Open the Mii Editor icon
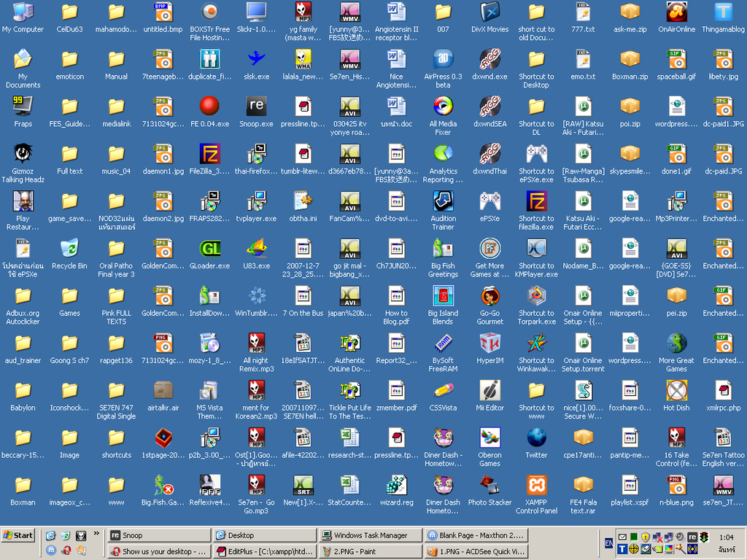 (489, 391)
